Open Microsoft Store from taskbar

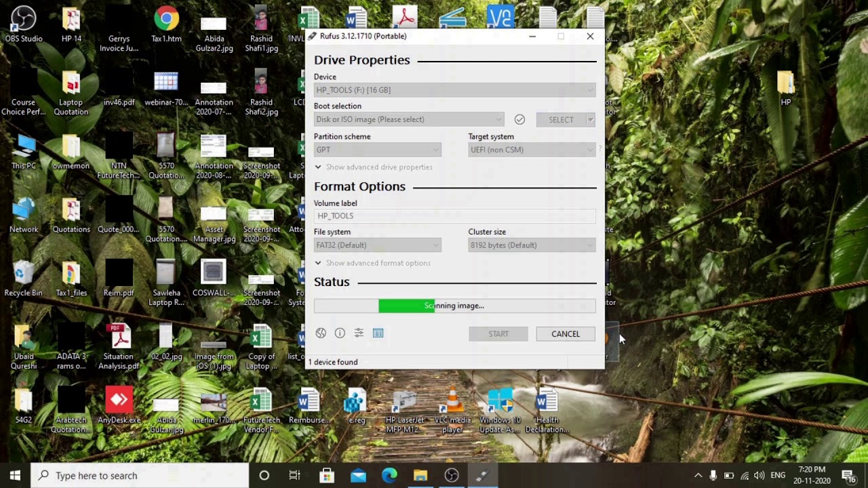click(x=327, y=475)
